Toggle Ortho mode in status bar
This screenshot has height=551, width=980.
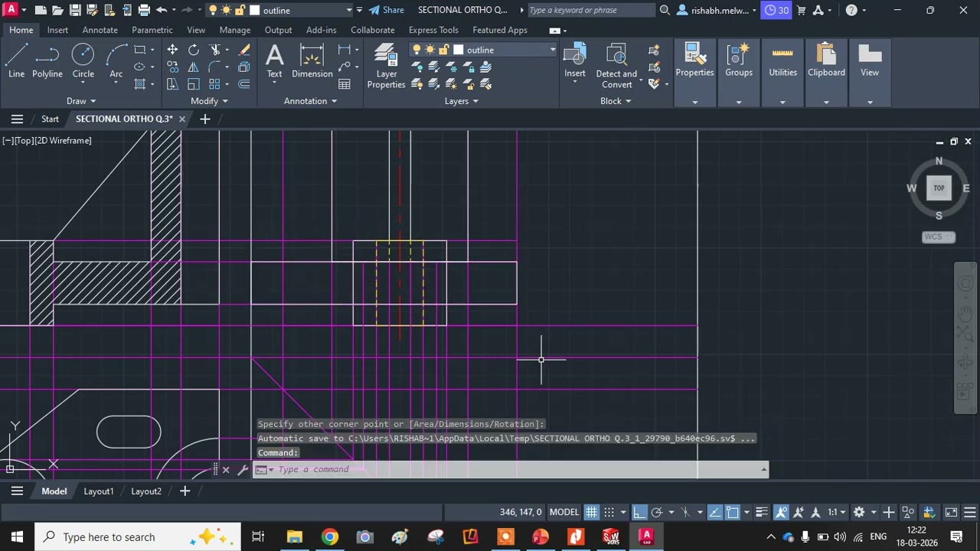tap(639, 512)
